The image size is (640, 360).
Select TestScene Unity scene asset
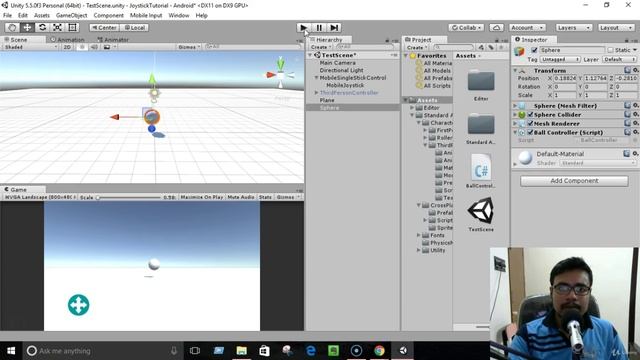[481, 211]
